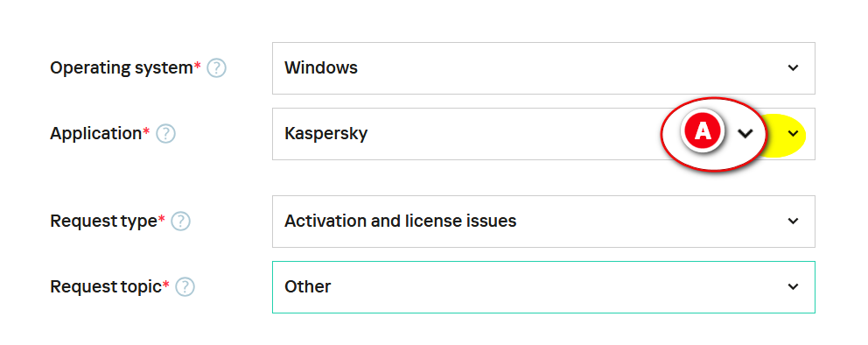Viewport: 868px width, 345px height.
Task: Click the Other value in Request topic
Action: [x=308, y=287]
